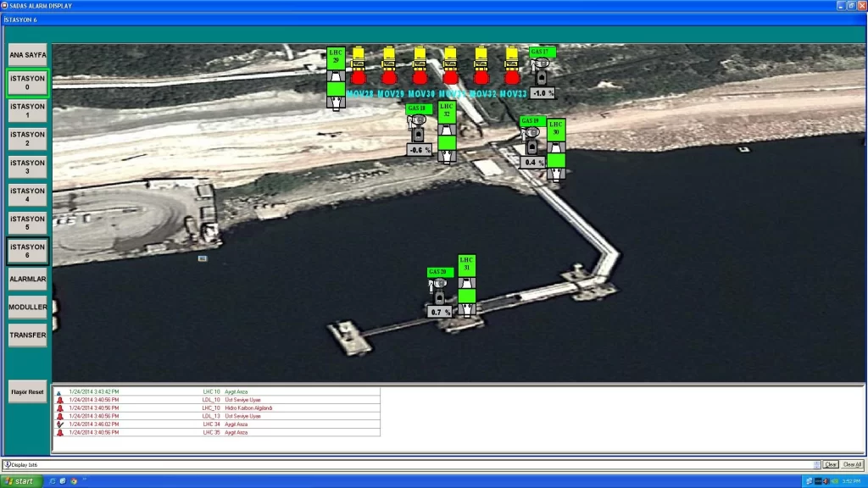Click the GAS 19 reading 0.4 %
The width and height of the screenshot is (868, 488).
[x=532, y=163]
